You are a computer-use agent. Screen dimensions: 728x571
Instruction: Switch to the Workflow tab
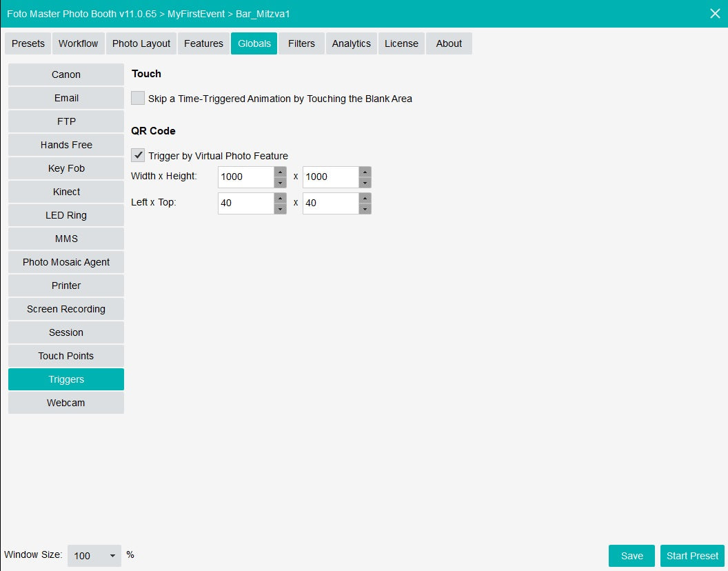(78, 43)
